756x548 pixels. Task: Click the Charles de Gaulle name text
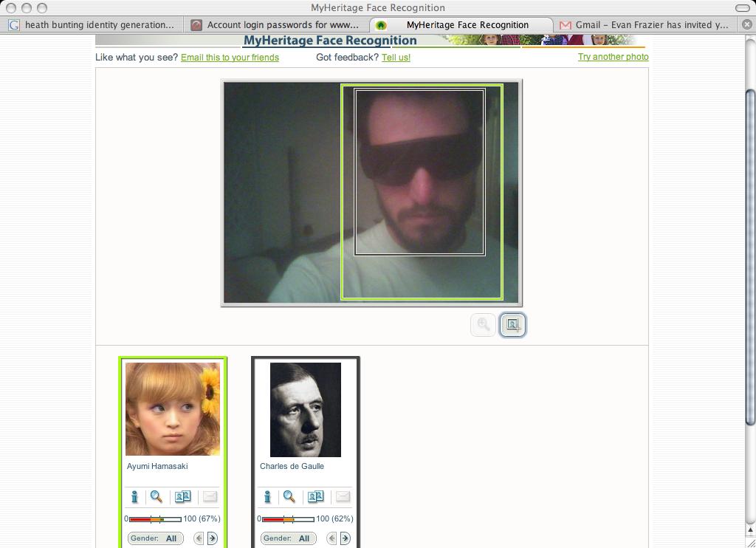(292, 466)
